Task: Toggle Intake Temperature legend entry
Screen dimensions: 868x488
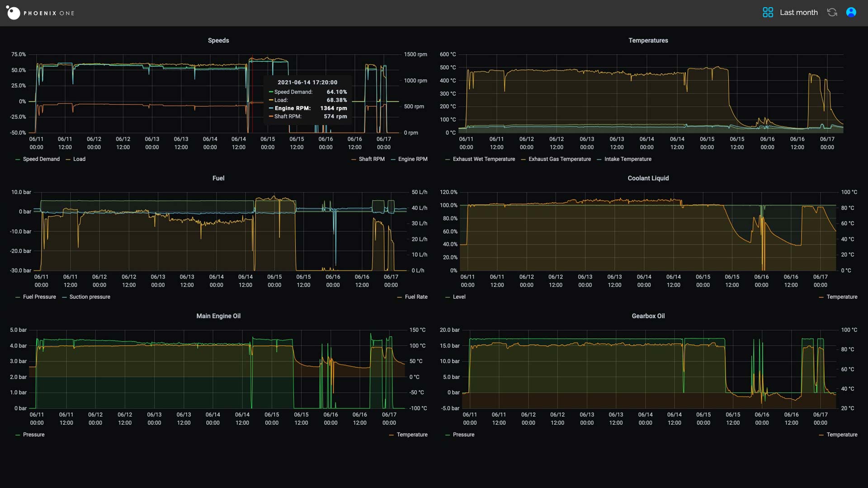Action: 627,159
